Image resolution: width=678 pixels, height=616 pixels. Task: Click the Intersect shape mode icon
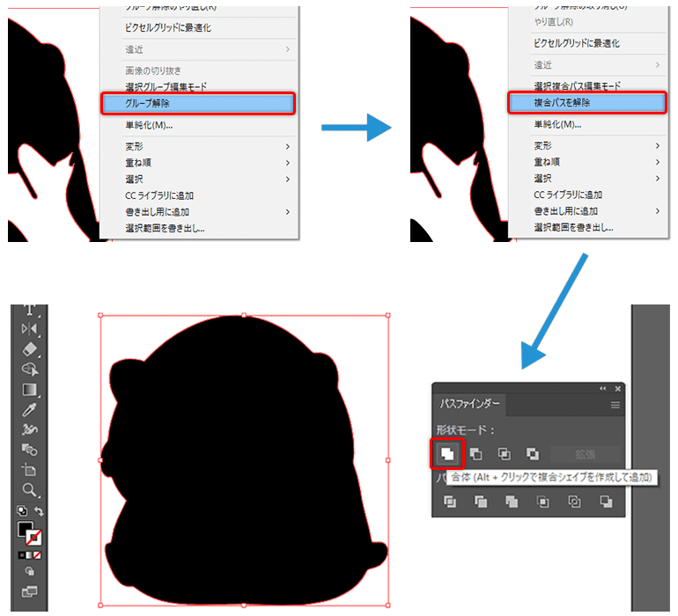505,454
